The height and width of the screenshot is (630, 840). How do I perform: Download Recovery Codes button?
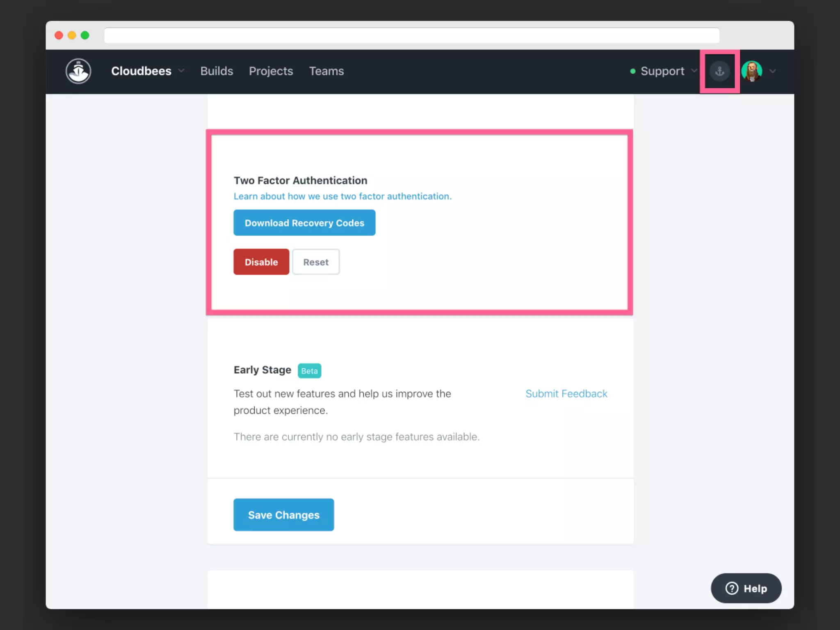point(304,223)
